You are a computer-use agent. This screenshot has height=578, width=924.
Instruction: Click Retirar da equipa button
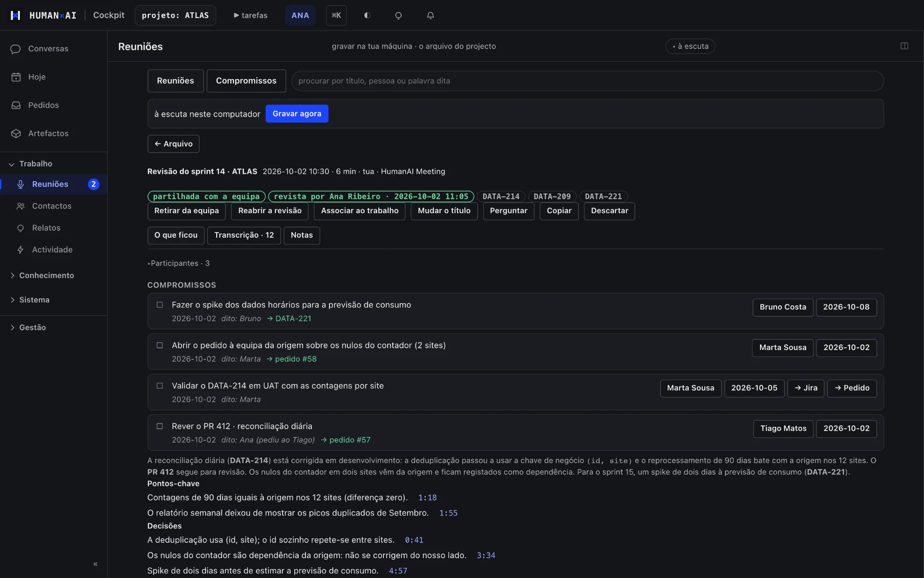187,211
